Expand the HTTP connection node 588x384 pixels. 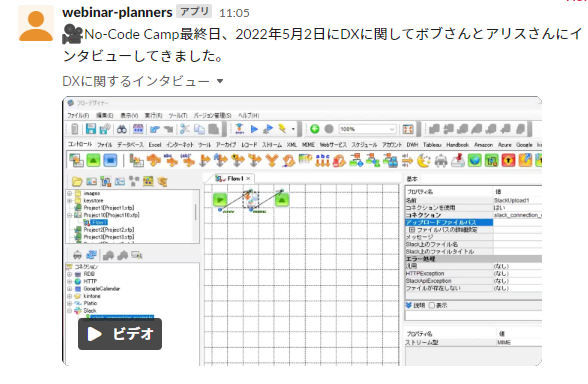click(70, 281)
